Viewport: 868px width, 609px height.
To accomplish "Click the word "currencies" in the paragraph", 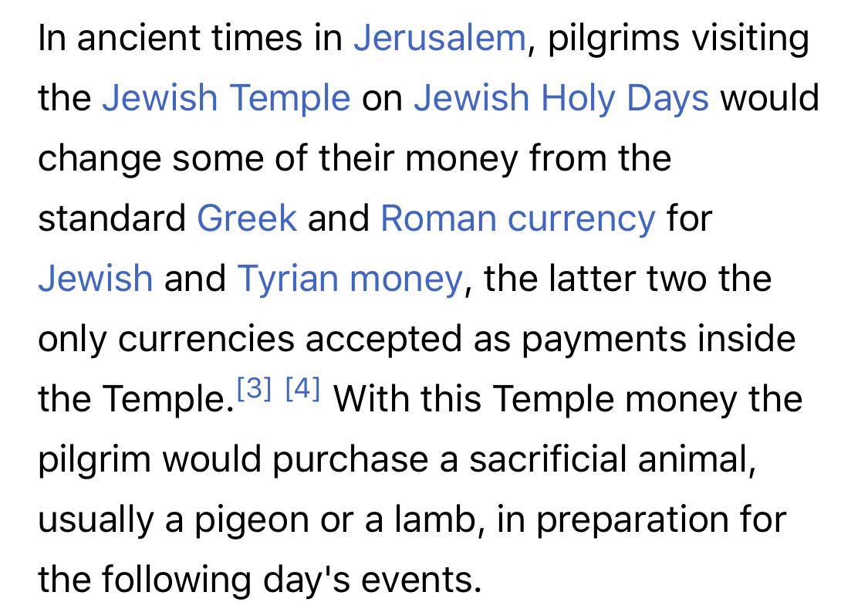I will point(206,338).
